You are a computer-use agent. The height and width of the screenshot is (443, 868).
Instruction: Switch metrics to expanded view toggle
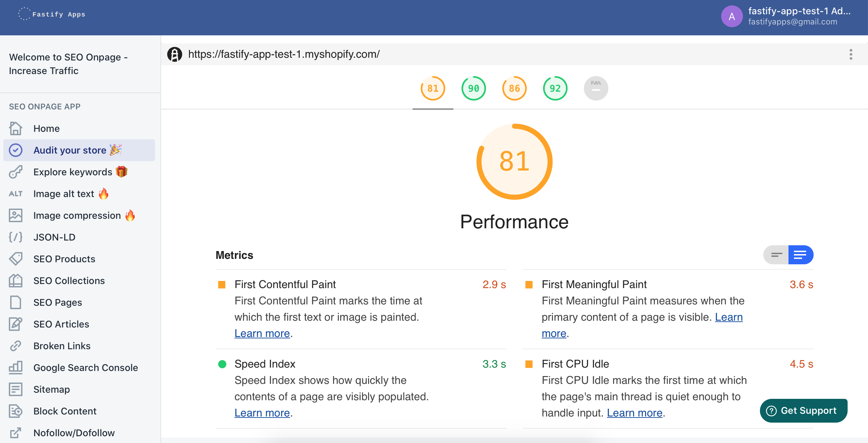800,255
